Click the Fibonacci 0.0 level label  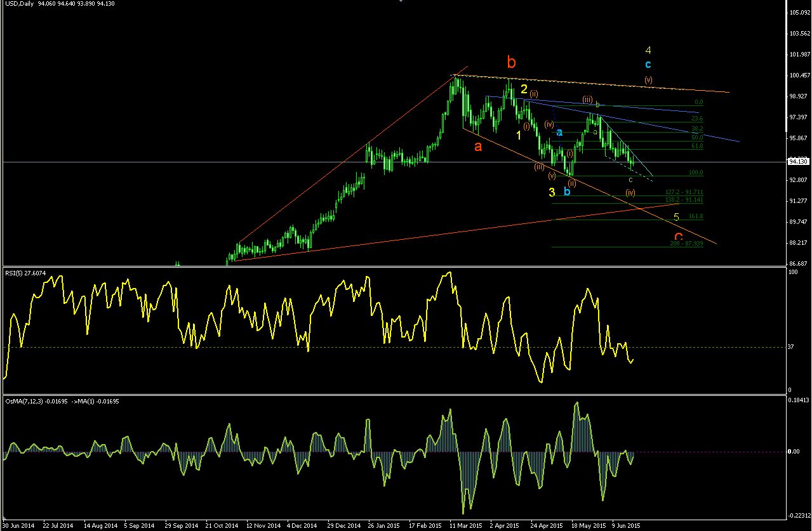tap(699, 102)
